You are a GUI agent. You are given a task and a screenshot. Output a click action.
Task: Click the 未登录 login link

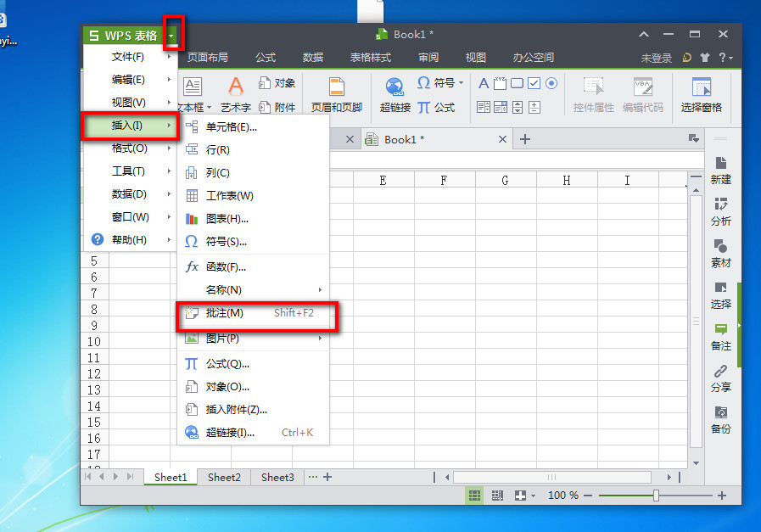tap(659, 58)
